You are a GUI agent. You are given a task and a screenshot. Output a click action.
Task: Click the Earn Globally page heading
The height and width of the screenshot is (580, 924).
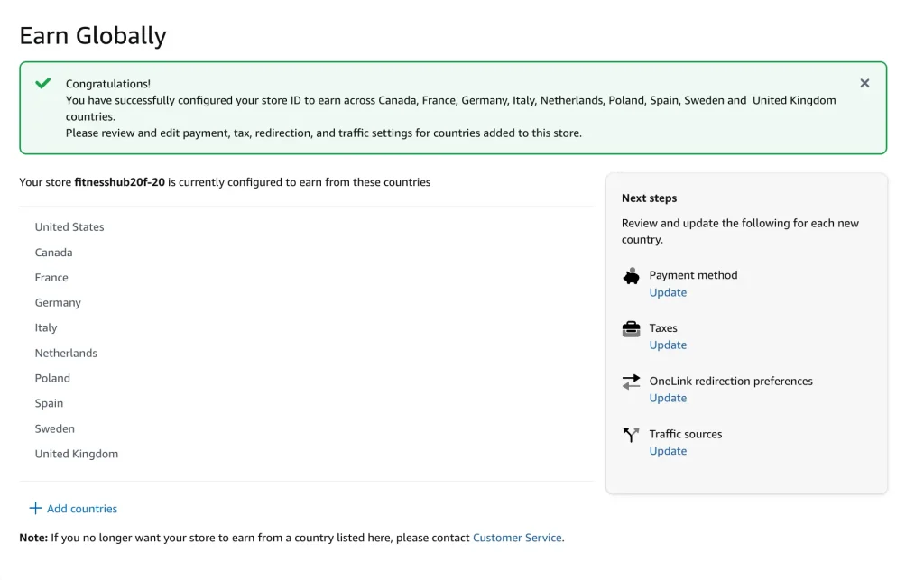pos(93,36)
